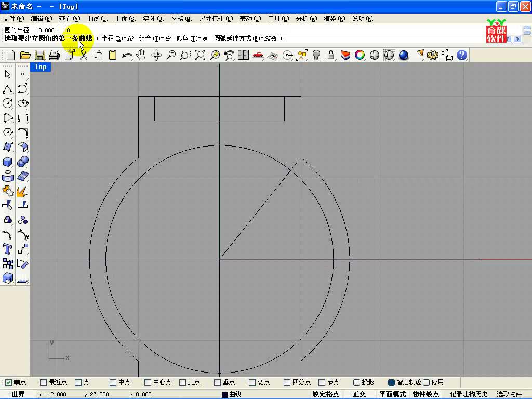
Task: Open a file with the folder icon
Action: coord(25,55)
